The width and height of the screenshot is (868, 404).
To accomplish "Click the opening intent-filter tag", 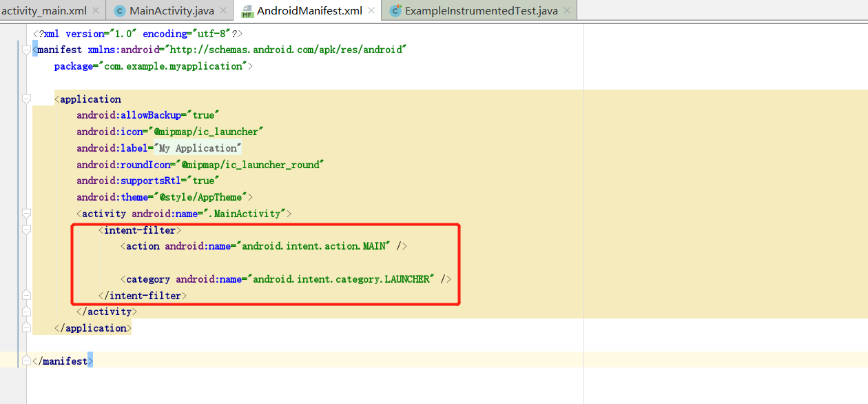I will click(x=140, y=230).
